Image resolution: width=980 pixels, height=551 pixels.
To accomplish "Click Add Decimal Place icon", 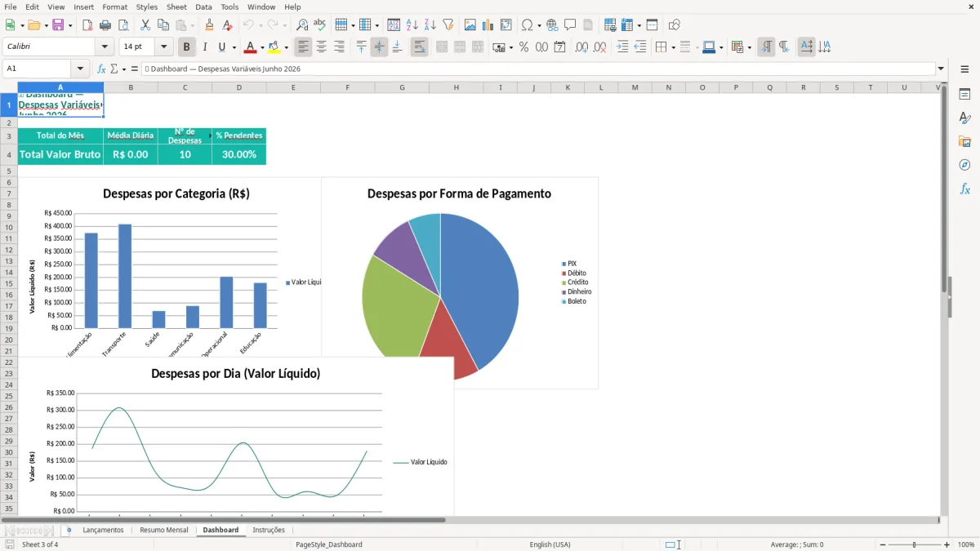I will pos(581,47).
